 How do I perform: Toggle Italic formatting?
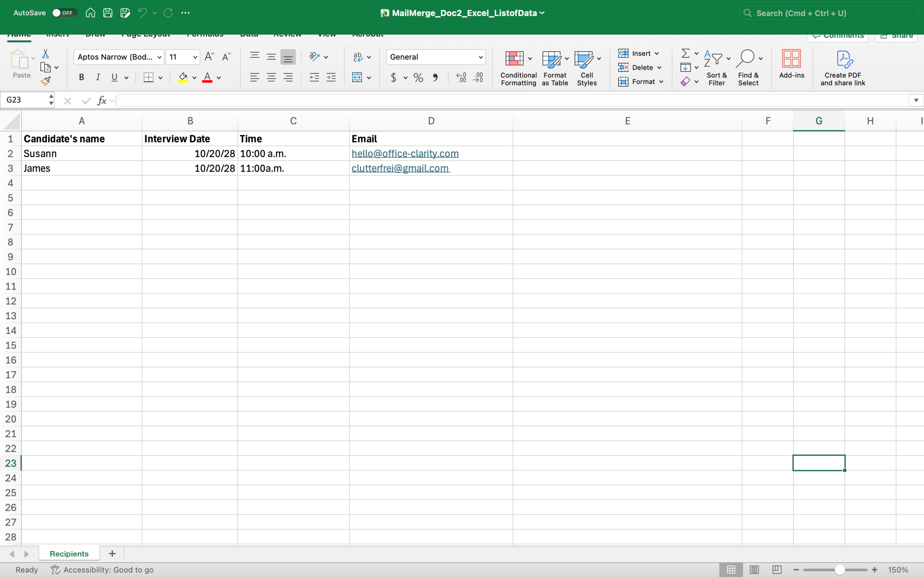pos(98,78)
